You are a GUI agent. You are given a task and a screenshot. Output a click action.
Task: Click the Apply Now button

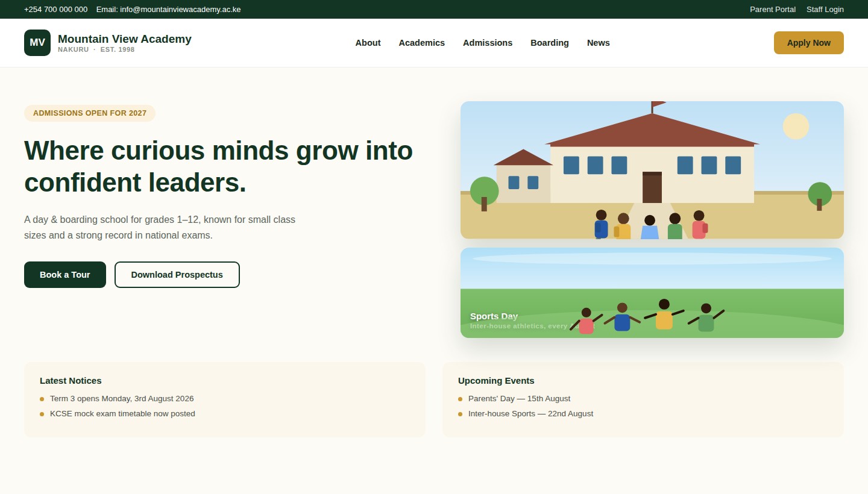coord(809,43)
